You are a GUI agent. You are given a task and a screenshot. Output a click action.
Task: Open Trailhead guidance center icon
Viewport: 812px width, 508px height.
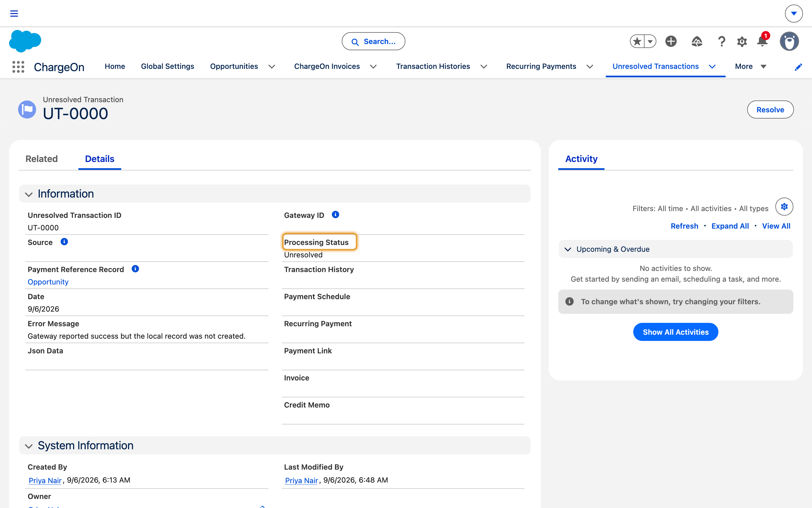[x=697, y=41]
